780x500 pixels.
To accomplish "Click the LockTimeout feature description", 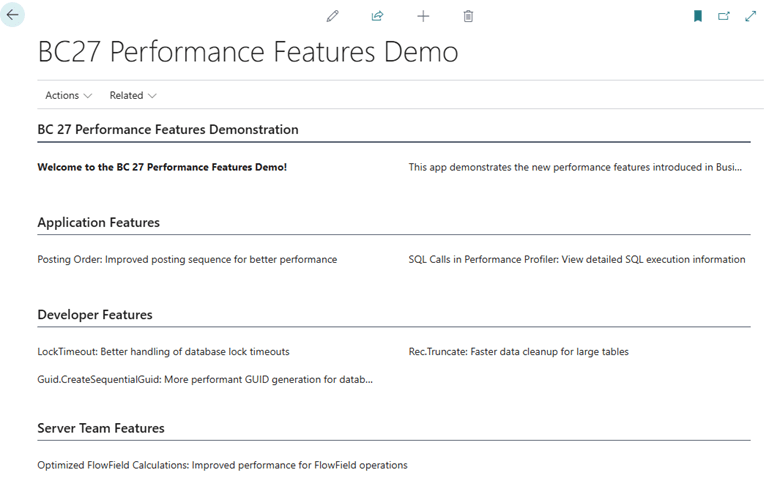I will 163,352.
